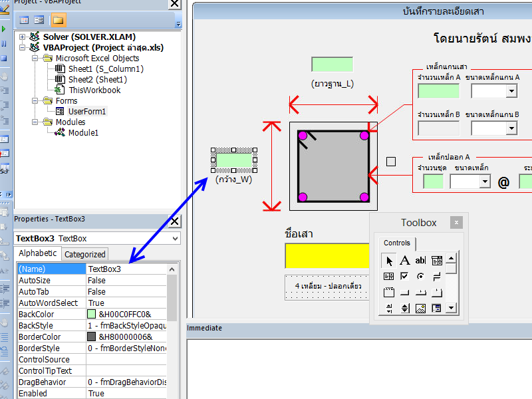Expand the Solver (SOLVER.XLAM) project node
This screenshot has height=399, width=532.
click(x=23, y=37)
